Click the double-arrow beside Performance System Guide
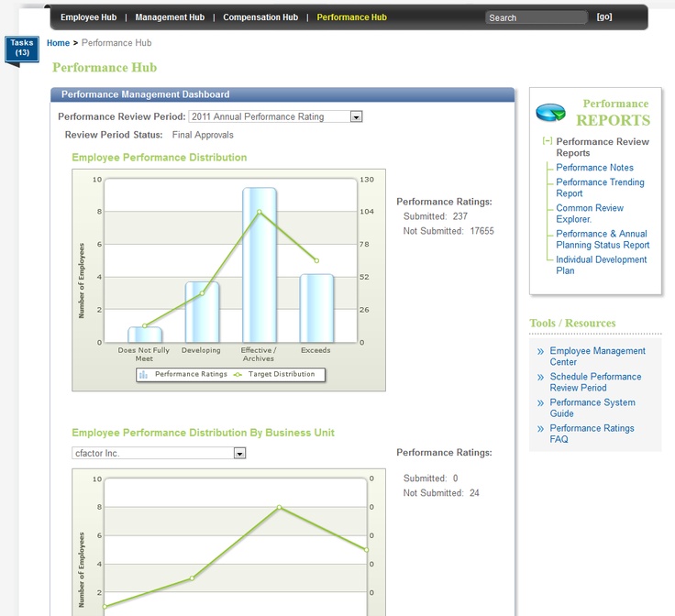The height and width of the screenshot is (616, 675). point(540,403)
